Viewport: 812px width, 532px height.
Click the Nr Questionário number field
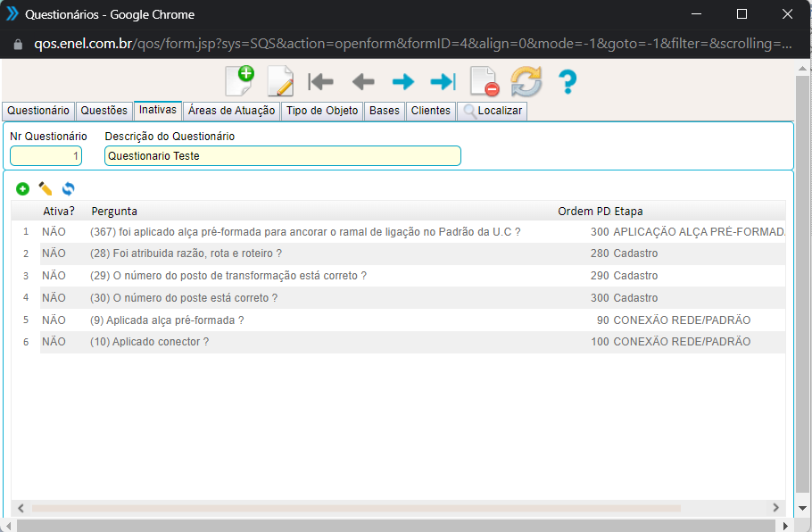(46, 156)
